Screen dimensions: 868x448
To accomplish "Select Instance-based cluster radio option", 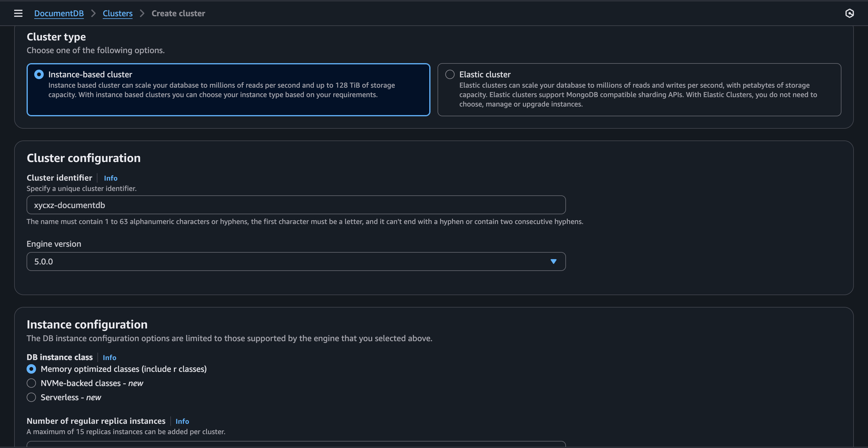I will coord(39,74).
